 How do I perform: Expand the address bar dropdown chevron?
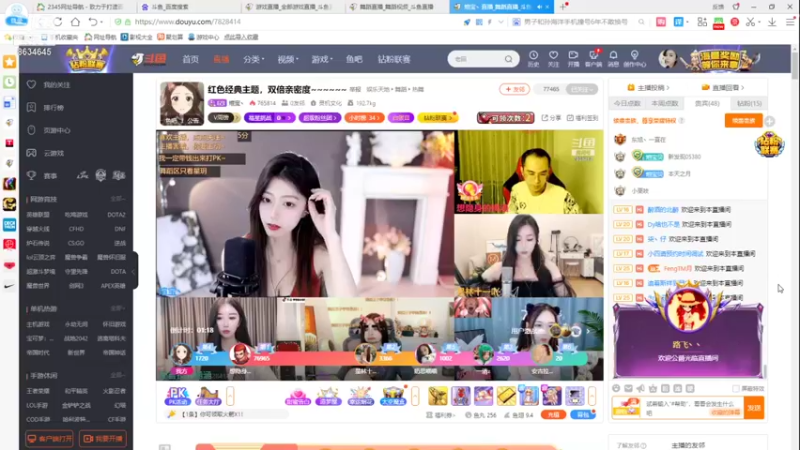click(x=501, y=22)
